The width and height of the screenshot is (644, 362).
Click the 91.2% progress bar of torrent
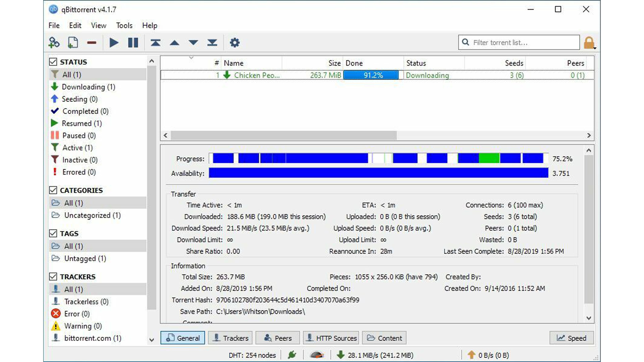(373, 75)
